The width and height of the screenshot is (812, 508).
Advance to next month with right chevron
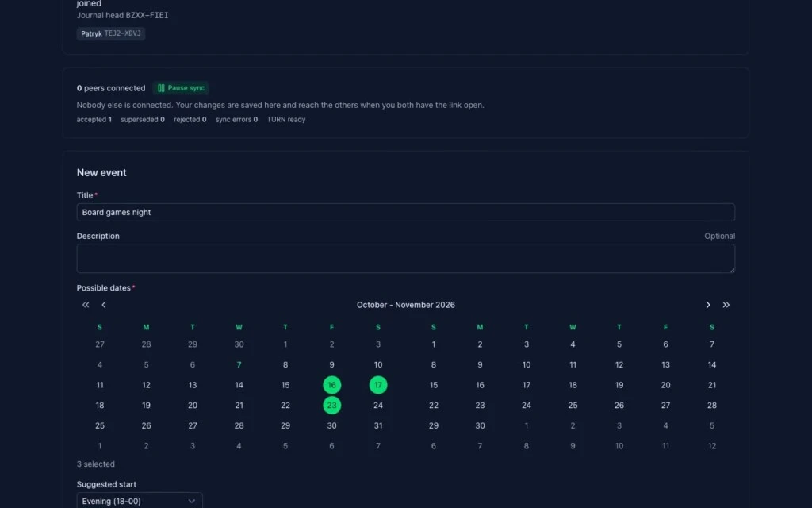tap(708, 305)
